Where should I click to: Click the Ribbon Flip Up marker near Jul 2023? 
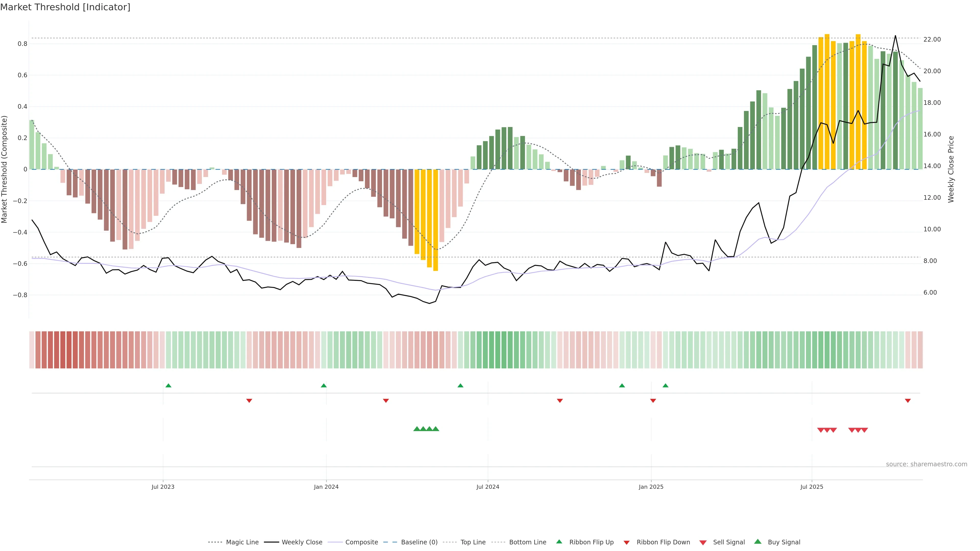[168, 386]
